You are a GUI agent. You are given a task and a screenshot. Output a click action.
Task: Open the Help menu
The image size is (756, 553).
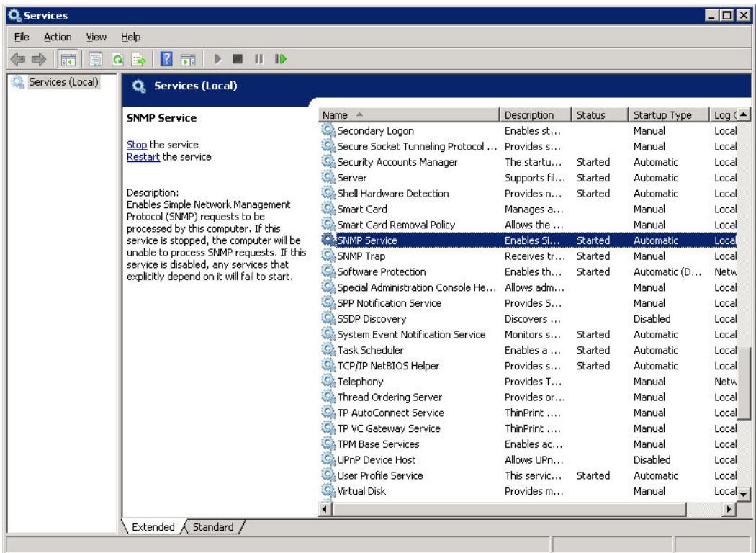click(130, 37)
